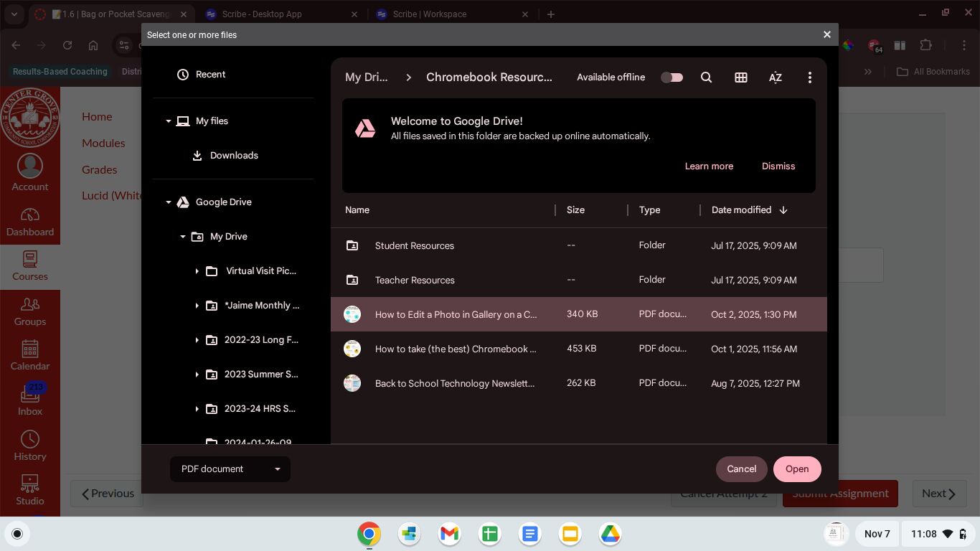Collapse the My Drive folder tree
This screenshot has height=551, width=980.
tap(183, 237)
